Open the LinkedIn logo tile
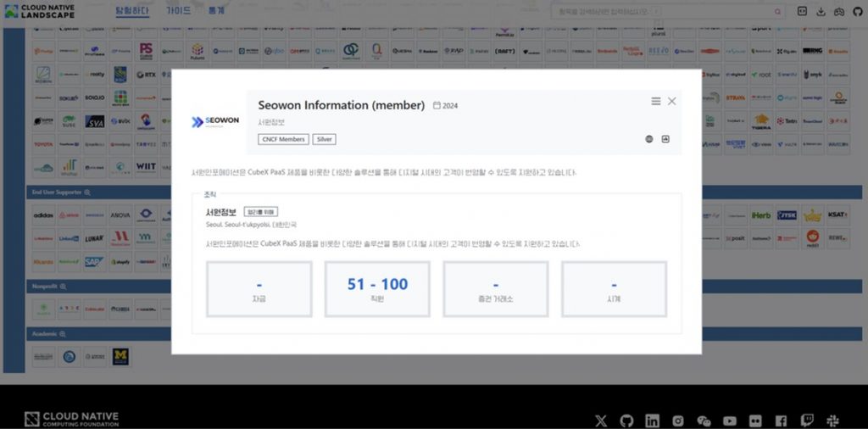 click(70, 238)
